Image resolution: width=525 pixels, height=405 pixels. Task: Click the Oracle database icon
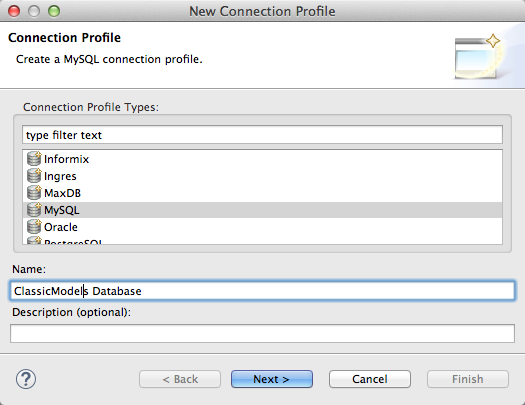coord(34,227)
